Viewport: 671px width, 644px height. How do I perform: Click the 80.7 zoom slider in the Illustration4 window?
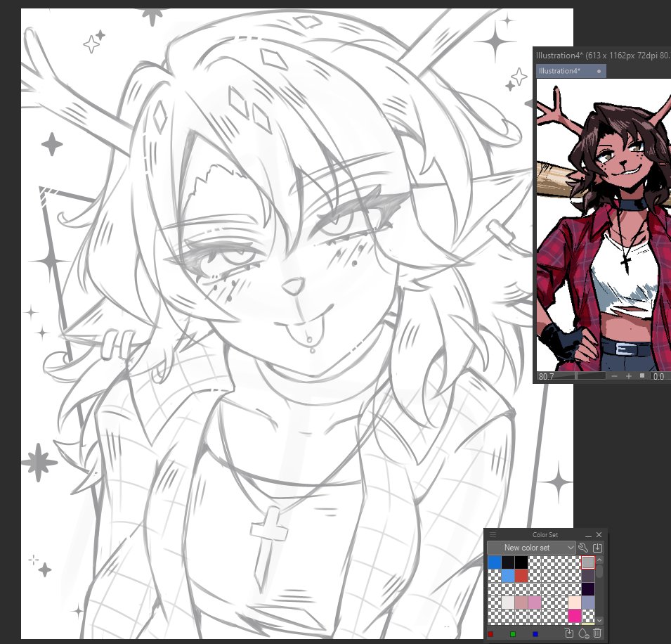571,376
